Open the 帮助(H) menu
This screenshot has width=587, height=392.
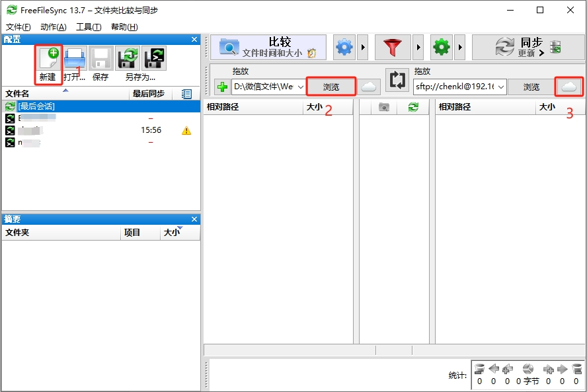point(125,27)
